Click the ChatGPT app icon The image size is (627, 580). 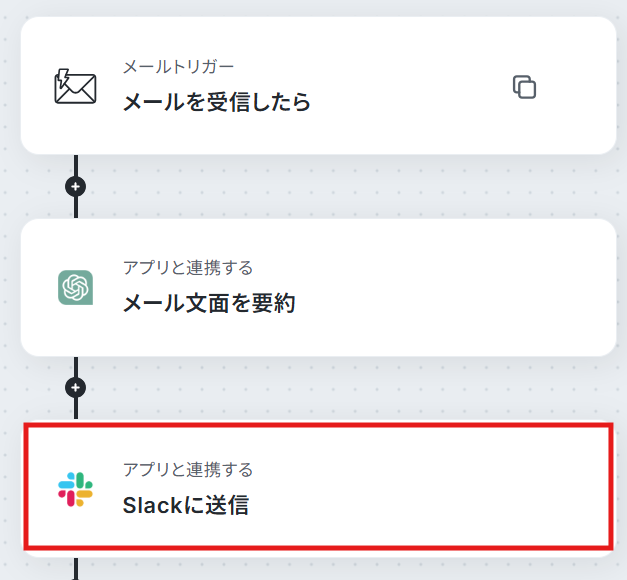[x=76, y=288]
